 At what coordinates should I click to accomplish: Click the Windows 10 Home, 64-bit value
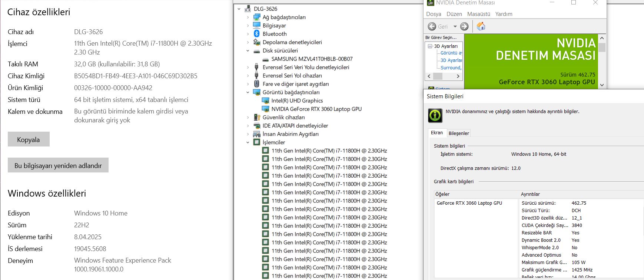(x=539, y=154)
